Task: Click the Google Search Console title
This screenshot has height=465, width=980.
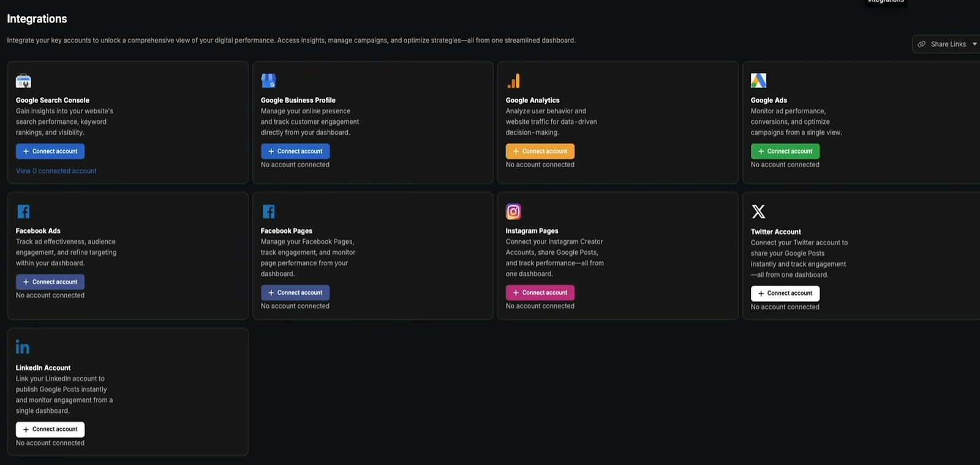Action: [53, 100]
